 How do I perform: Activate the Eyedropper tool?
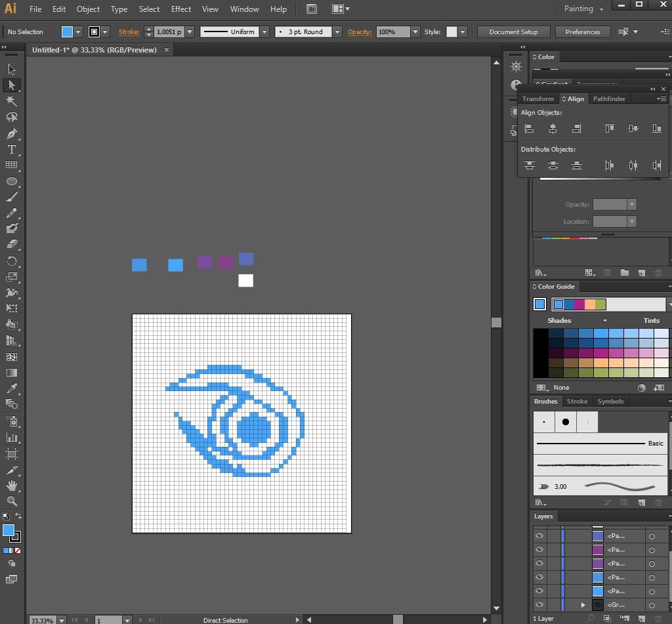[11, 388]
